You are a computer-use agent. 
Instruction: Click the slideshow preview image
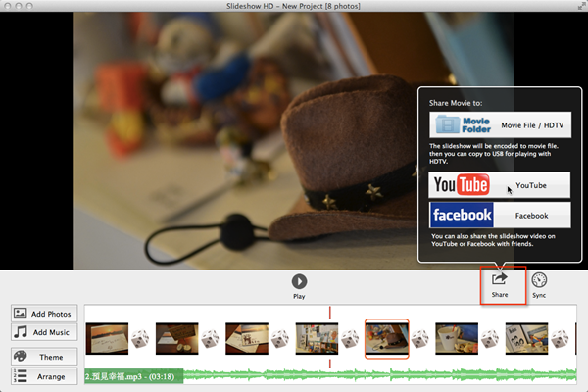pyautogui.click(x=294, y=141)
